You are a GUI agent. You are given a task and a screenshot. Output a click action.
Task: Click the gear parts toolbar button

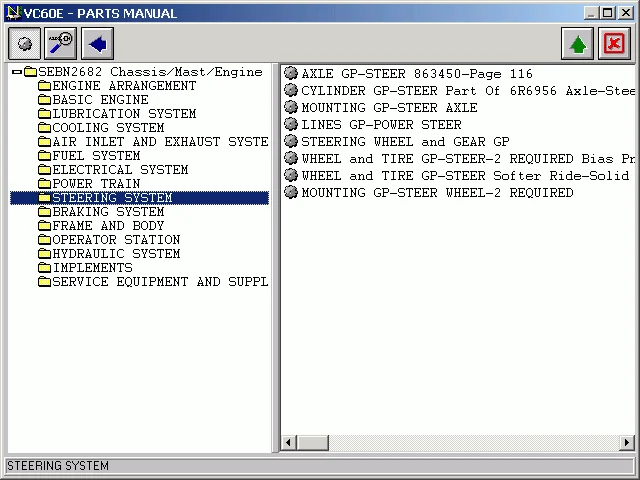pyautogui.click(x=24, y=43)
